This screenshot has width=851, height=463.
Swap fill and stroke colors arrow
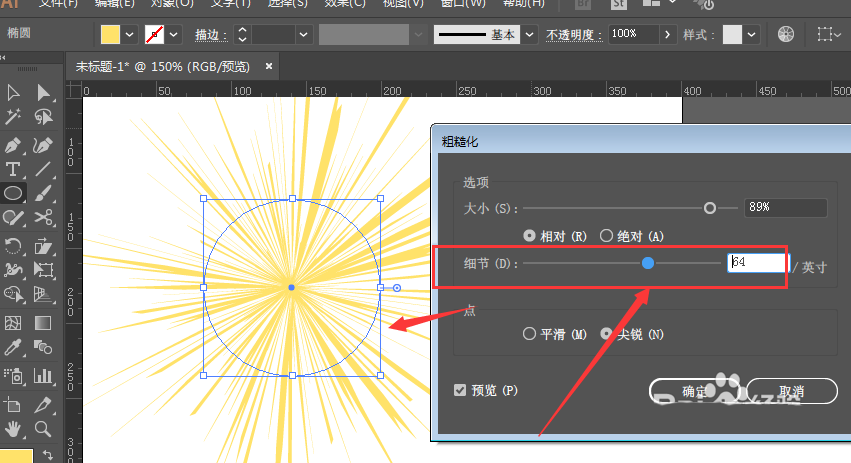point(48,455)
